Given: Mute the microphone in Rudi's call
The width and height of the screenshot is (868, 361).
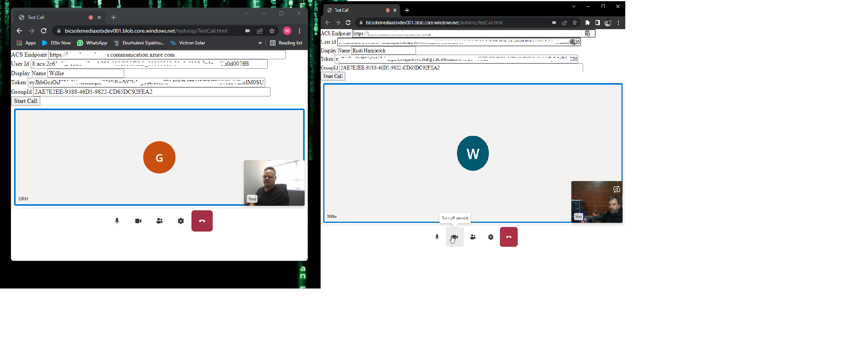Looking at the screenshot, I should [x=436, y=237].
